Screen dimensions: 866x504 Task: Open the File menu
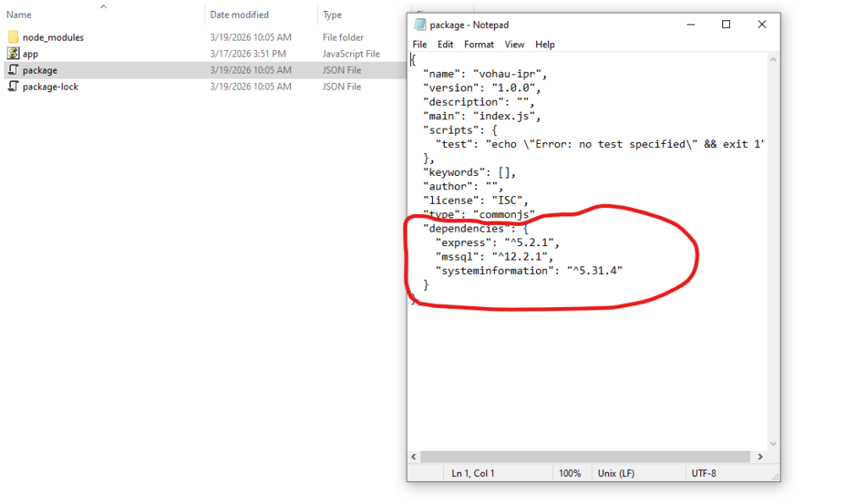click(419, 44)
